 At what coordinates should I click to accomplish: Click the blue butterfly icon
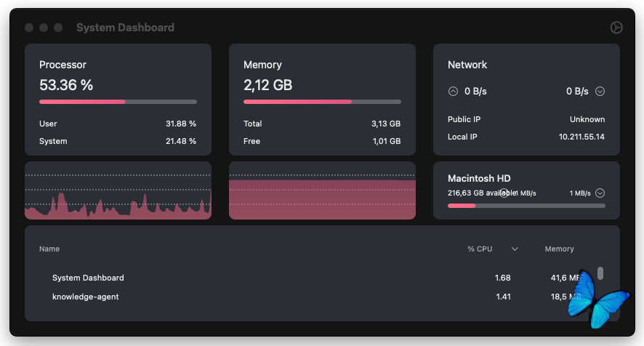click(x=598, y=299)
